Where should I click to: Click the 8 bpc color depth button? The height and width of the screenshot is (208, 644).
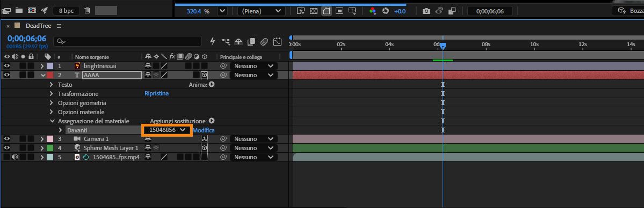click(x=66, y=11)
